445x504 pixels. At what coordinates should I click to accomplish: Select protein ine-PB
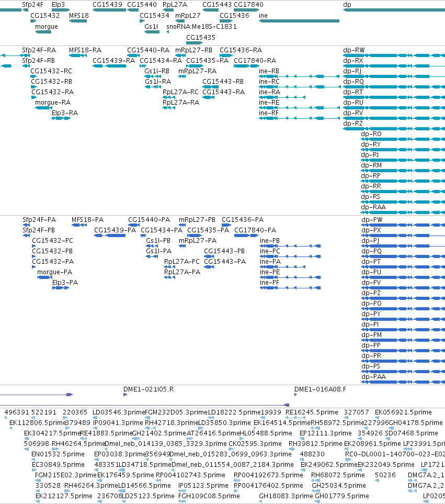tap(269, 241)
